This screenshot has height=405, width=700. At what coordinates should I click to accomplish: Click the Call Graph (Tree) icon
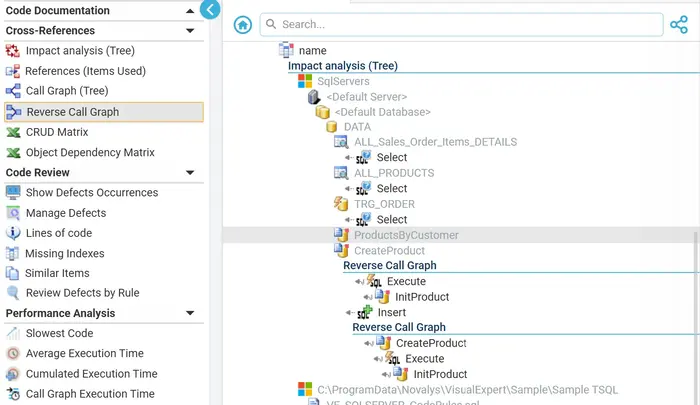(x=12, y=91)
